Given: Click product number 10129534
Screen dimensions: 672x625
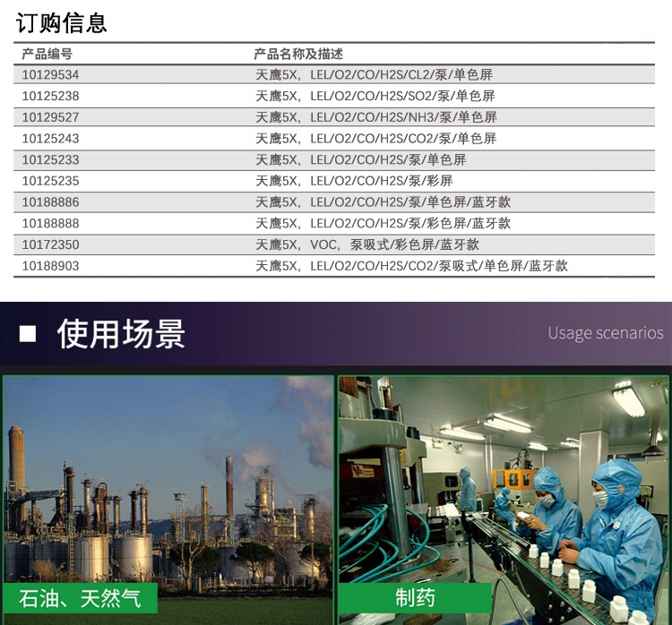Looking at the screenshot, I should point(50,75).
